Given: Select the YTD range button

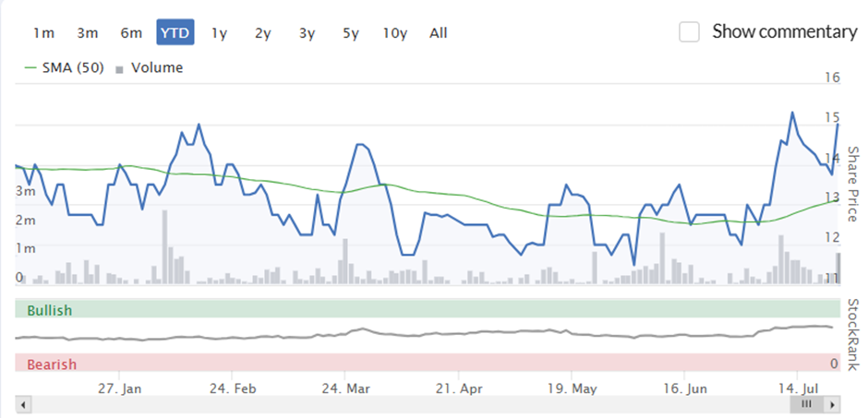Looking at the screenshot, I should click(x=175, y=33).
